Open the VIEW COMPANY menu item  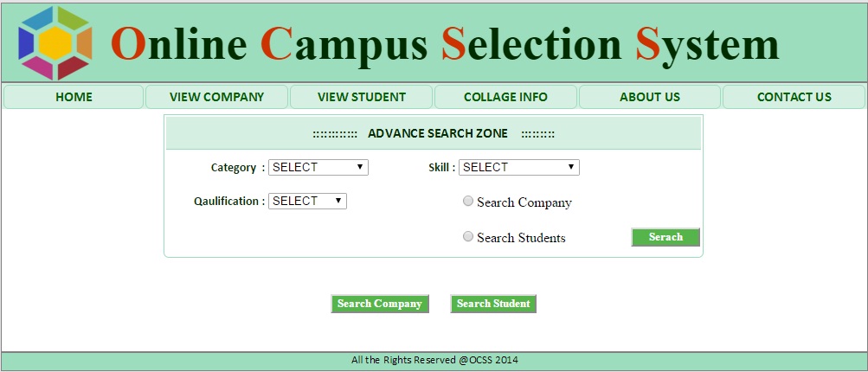coord(216,97)
